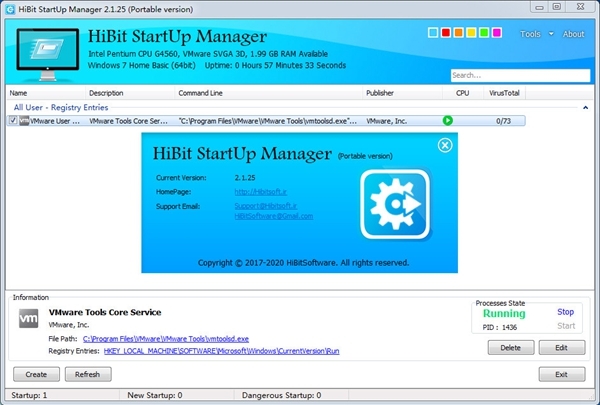600x405 pixels.
Task: Choose the yellow theme color
Action: [471, 33]
